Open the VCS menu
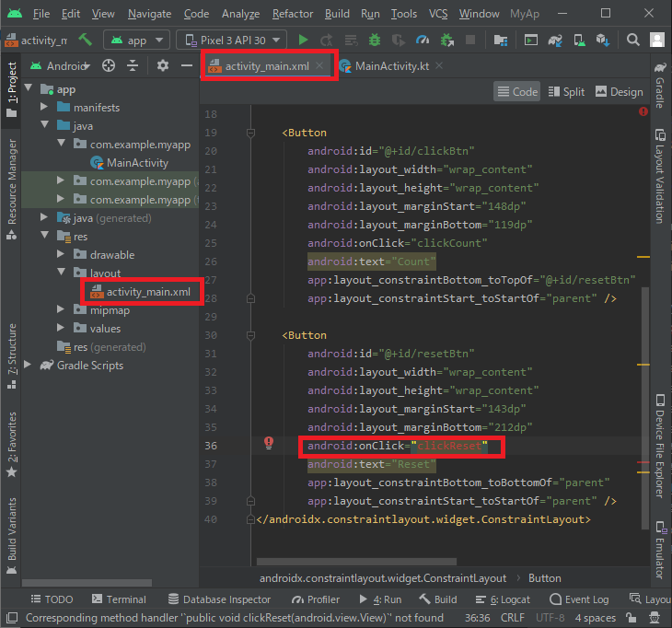 tap(438, 14)
